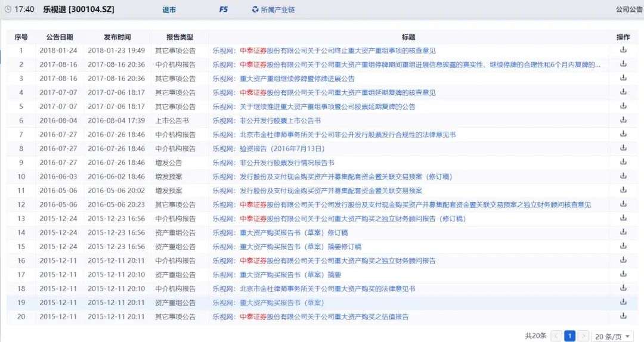This screenshot has height=342, width=644.
Task: Download the highlighted row 19 report
Action: tap(623, 301)
